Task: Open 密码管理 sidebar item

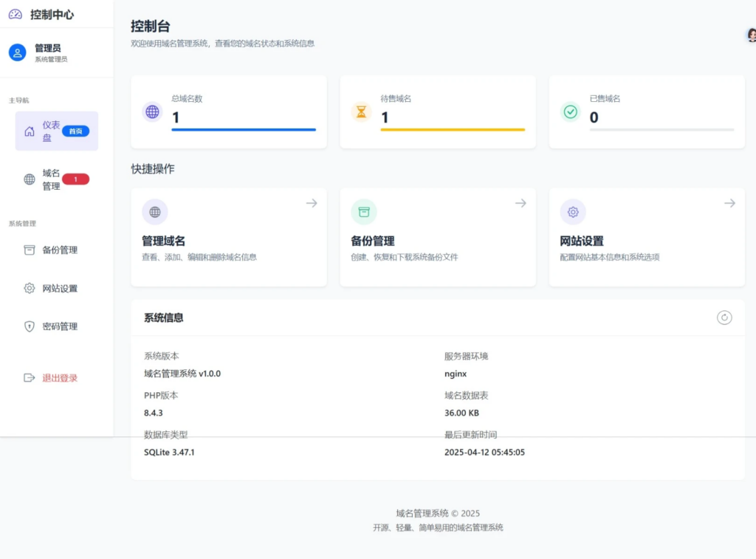Action: tap(59, 326)
